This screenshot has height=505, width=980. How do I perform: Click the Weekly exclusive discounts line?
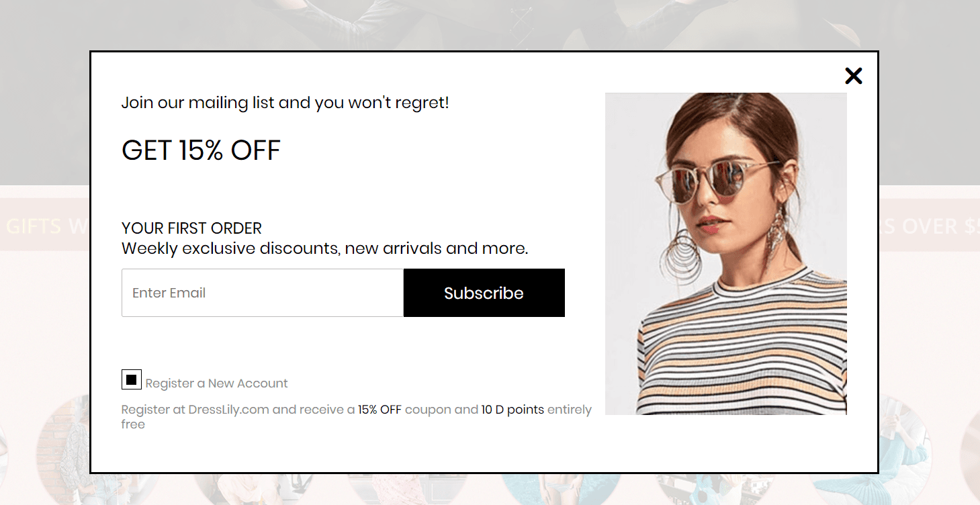pyautogui.click(x=324, y=248)
